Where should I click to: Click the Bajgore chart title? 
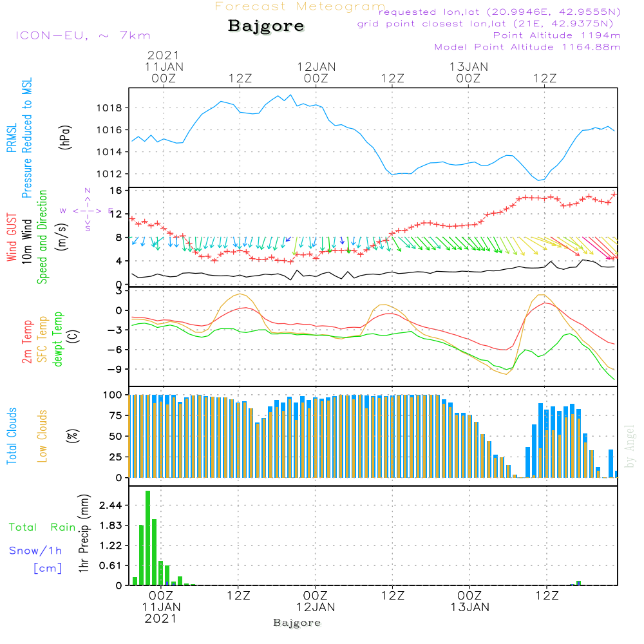tap(266, 26)
